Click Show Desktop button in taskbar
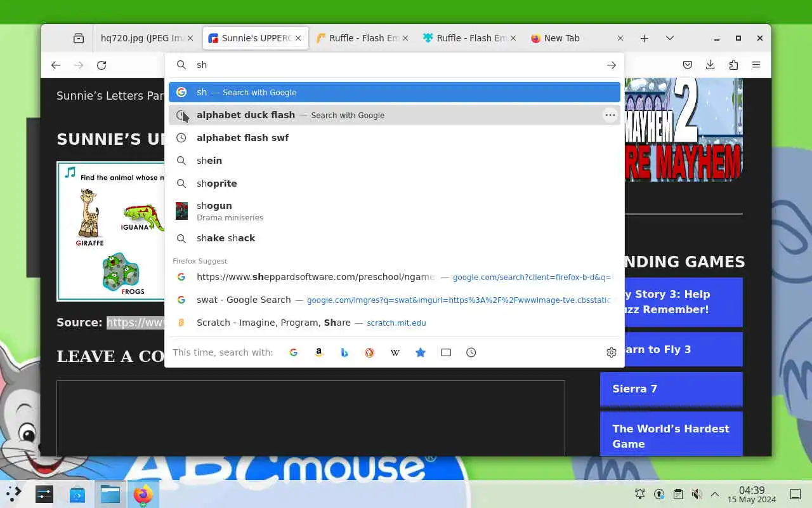 [796, 494]
